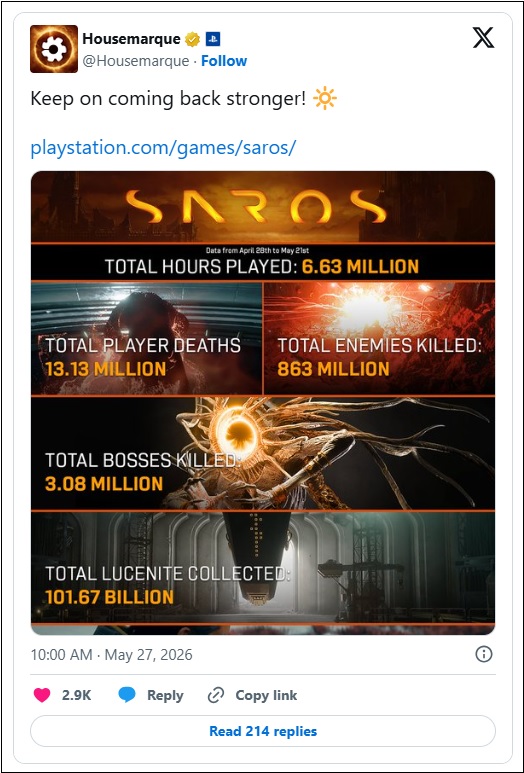Click the copy link chain icon

pyautogui.click(x=216, y=696)
